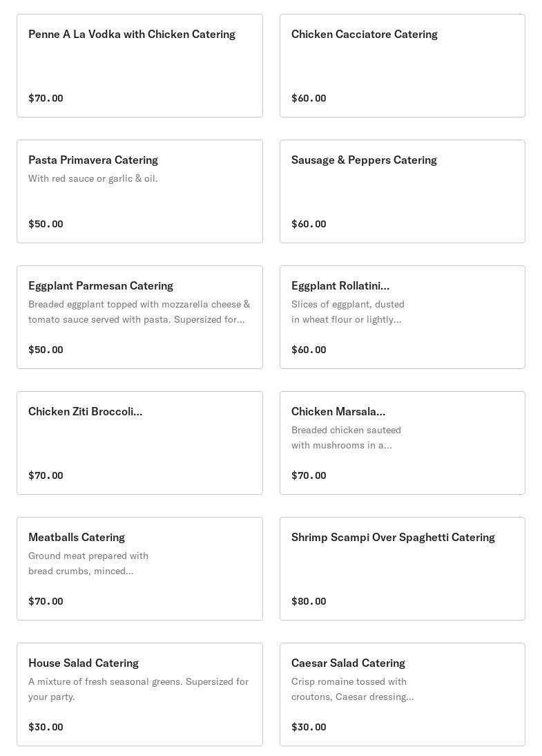Image resolution: width=542 pixels, height=756 pixels.
Task: Click the Chicken Marsala mushrooms description
Action: [x=346, y=437]
